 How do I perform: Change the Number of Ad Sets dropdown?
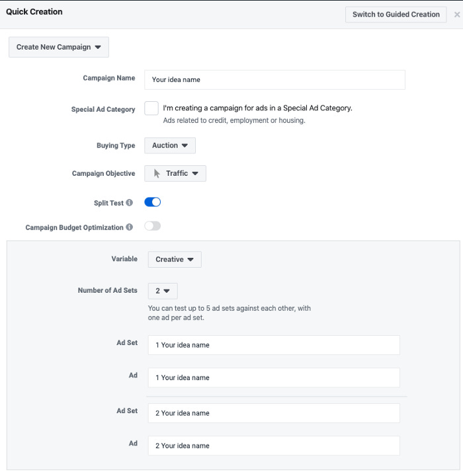pos(163,291)
